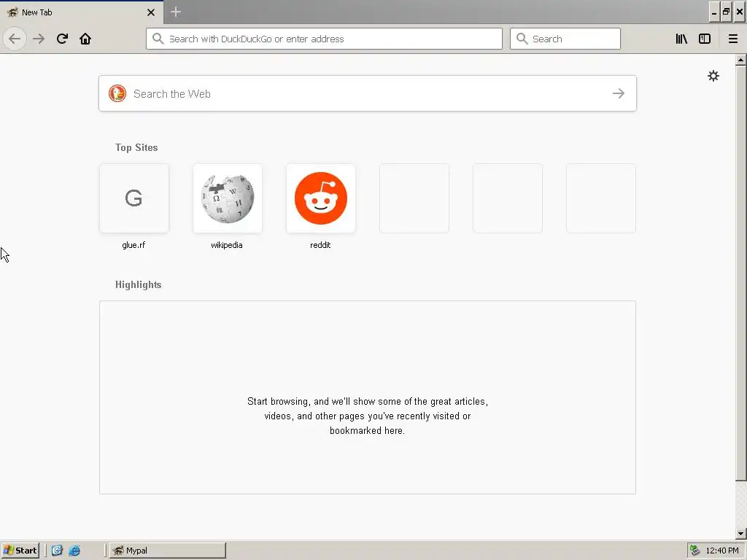
Task: Open a new tab with plus button
Action: click(x=175, y=12)
